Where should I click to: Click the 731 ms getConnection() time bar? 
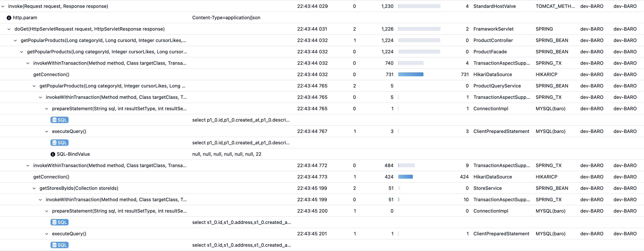point(411,74)
